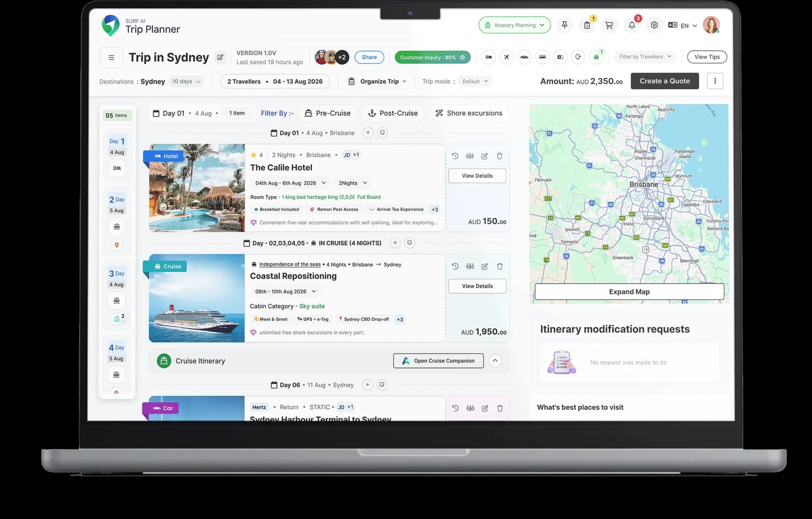Open the settings gear icon

click(x=655, y=25)
